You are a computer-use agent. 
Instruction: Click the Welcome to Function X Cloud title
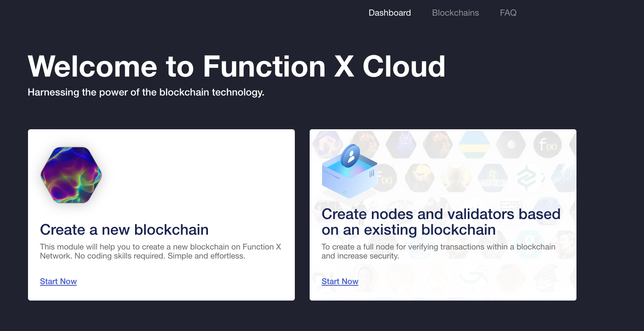pyautogui.click(x=237, y=66)
